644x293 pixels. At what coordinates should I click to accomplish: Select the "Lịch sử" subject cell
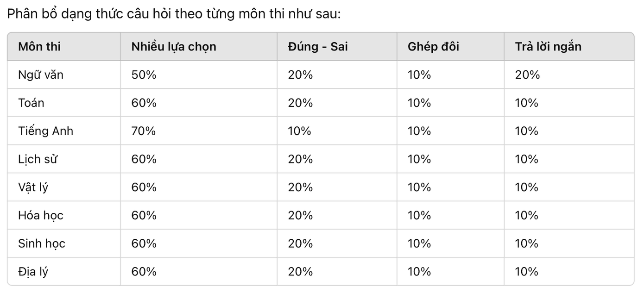(38, 159)
